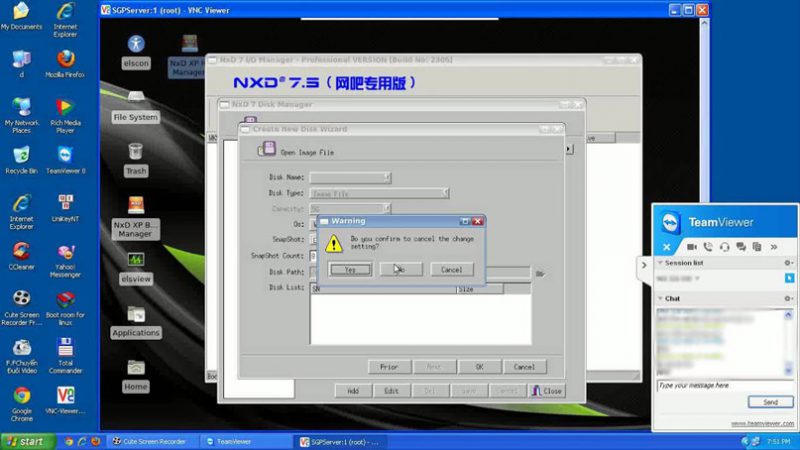Launch Total Commander desktop shortcut
The height and width of the screenshot is (450, 800).
point(65,356)
